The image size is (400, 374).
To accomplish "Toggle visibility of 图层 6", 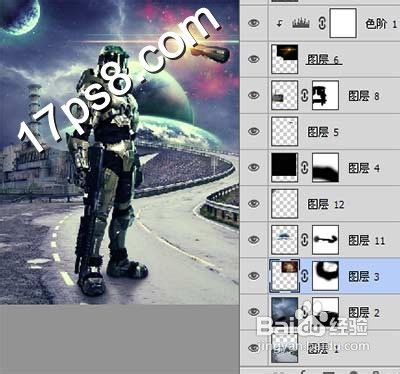I will [x=254, y=59].
